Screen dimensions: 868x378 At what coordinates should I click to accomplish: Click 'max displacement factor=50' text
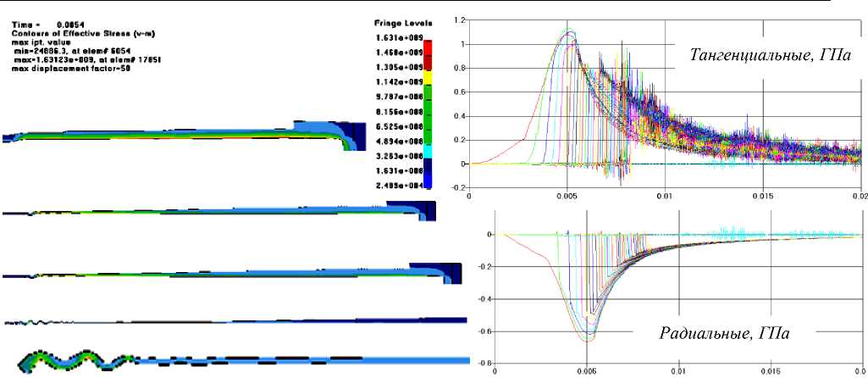pos(70,69)
